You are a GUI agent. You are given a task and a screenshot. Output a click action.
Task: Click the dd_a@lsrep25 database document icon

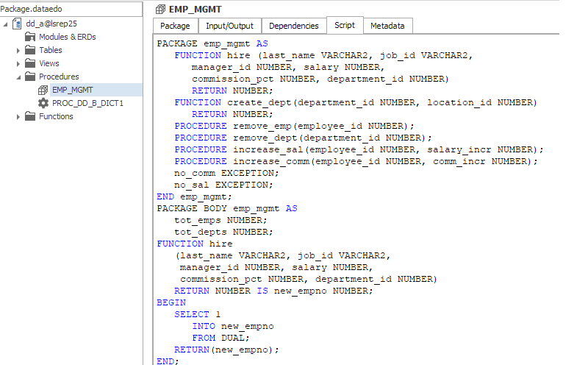point(18,24)
